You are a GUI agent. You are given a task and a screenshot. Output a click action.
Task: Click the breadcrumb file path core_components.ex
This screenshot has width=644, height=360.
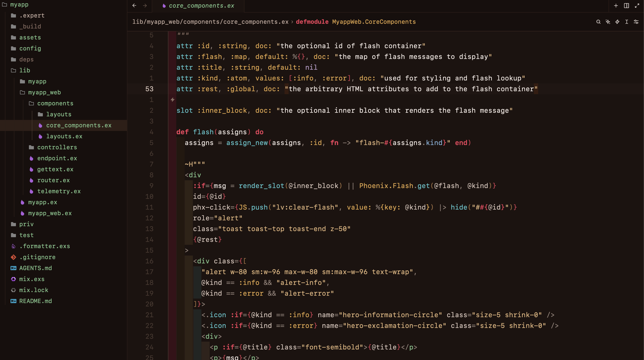click(210, 22)
